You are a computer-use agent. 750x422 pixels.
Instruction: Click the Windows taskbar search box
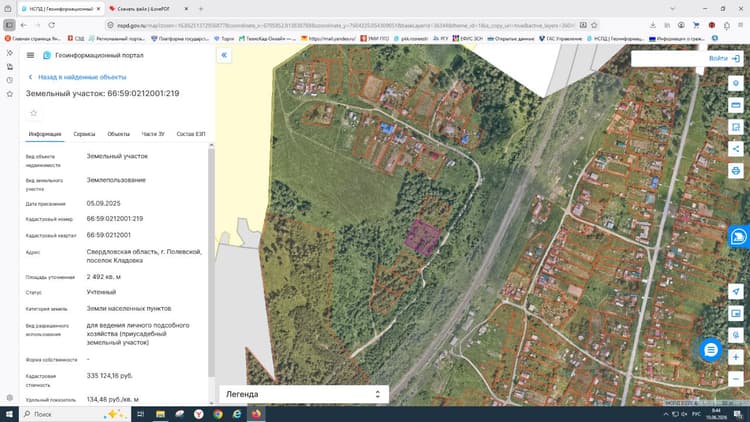click(75, 414)
